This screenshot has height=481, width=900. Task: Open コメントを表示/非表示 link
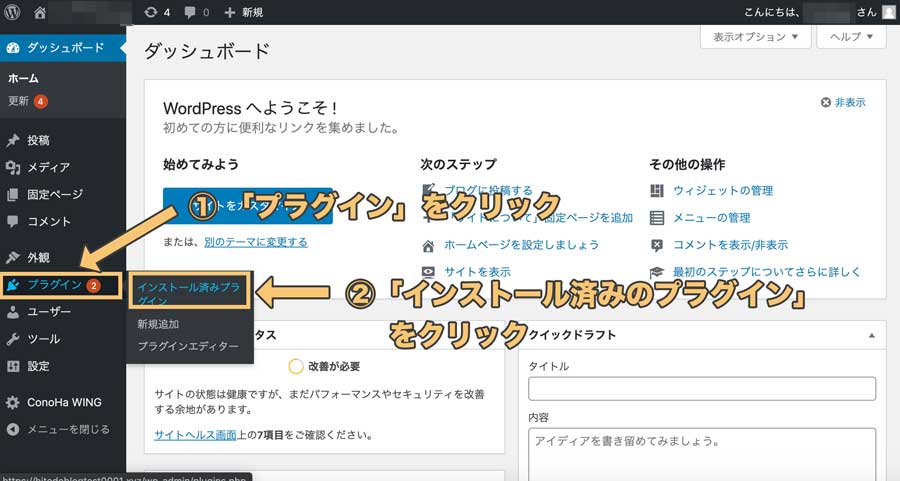click(731, 245)
